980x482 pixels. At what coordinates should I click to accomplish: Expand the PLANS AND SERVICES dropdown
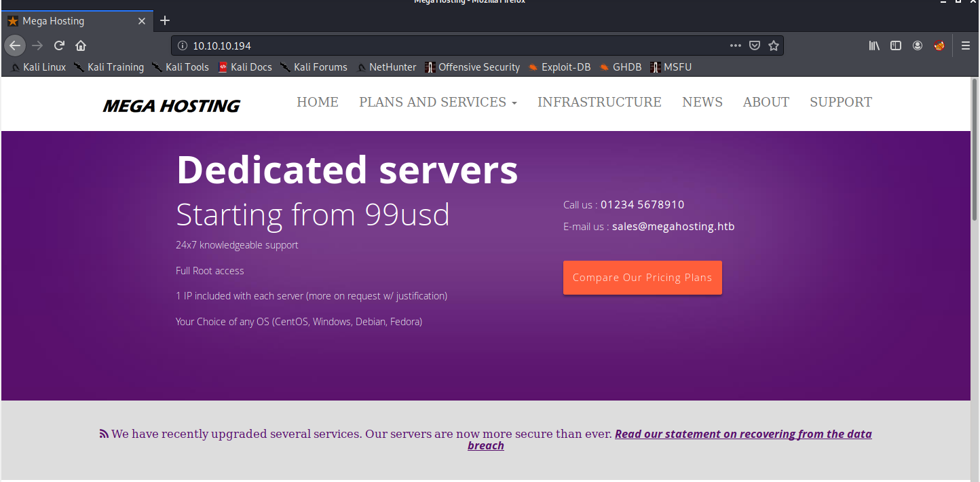[438, 103]
